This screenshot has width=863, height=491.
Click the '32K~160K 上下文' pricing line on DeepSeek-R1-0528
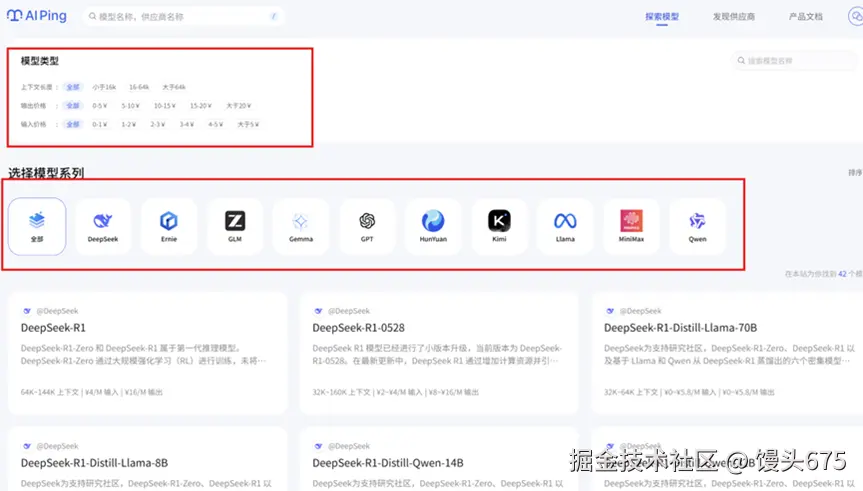point(395,392)
